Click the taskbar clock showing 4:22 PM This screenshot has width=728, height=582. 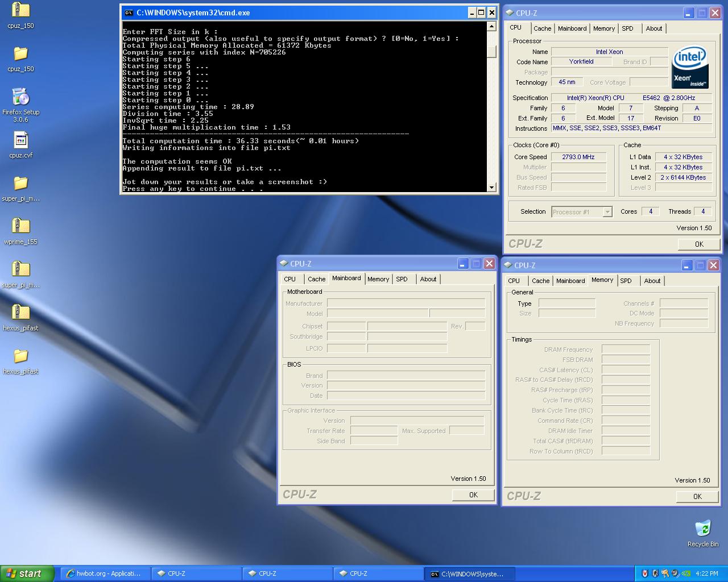(x=706, y=573)
